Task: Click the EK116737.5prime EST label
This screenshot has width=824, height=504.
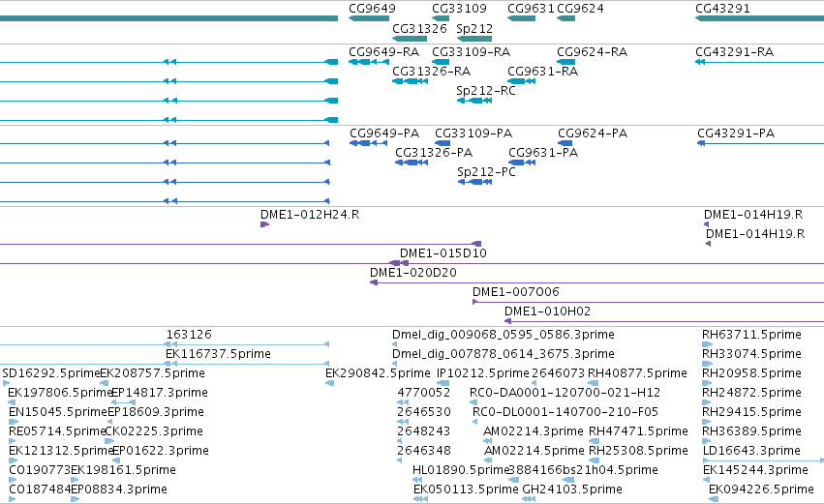Action: [218, 354]
